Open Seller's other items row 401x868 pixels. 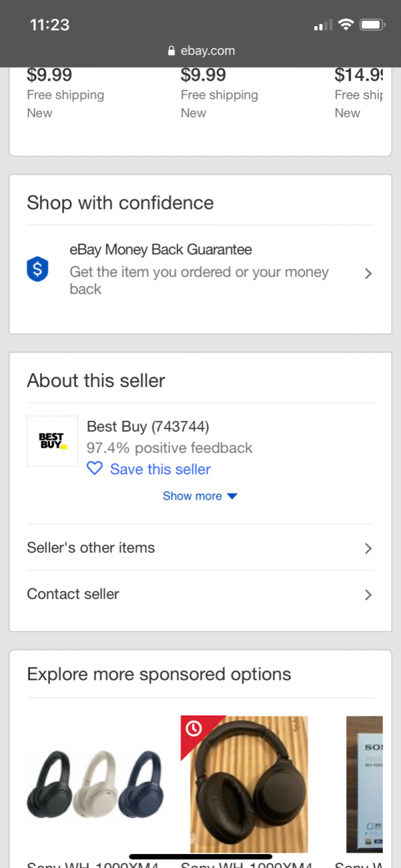point(200,548)
